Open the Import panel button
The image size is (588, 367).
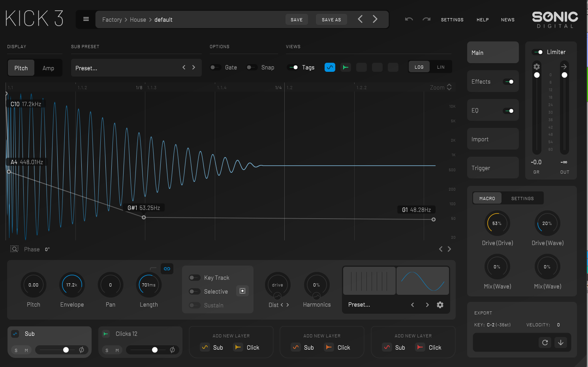pyautogui.click(x=492, y=139)
